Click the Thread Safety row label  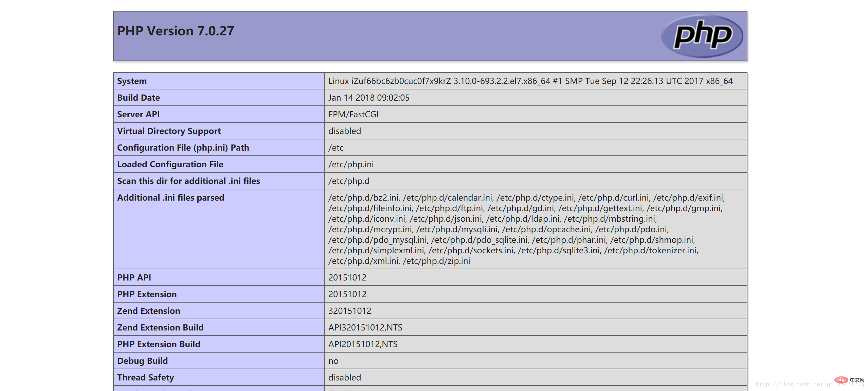point(145,377)
